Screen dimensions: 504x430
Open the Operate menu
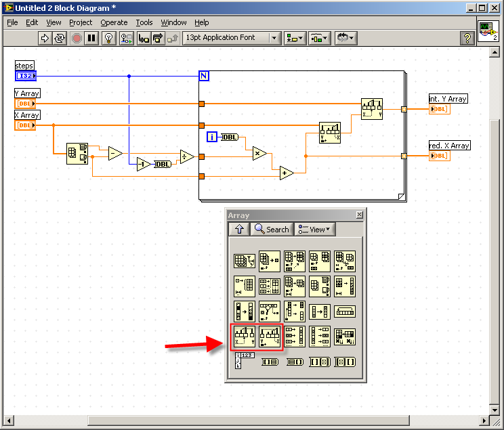click(x=114, y=22)
